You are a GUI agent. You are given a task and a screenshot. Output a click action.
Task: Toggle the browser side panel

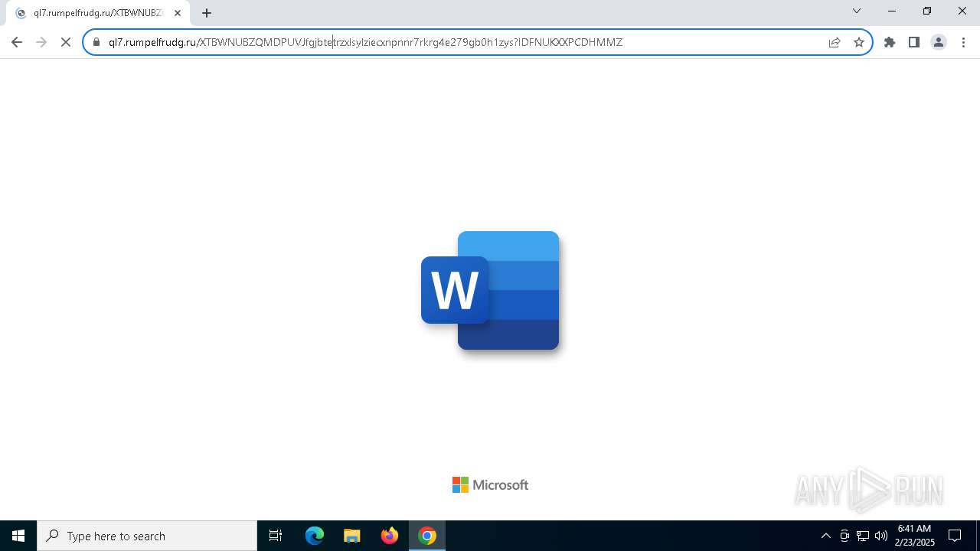(x=914, y=42)
